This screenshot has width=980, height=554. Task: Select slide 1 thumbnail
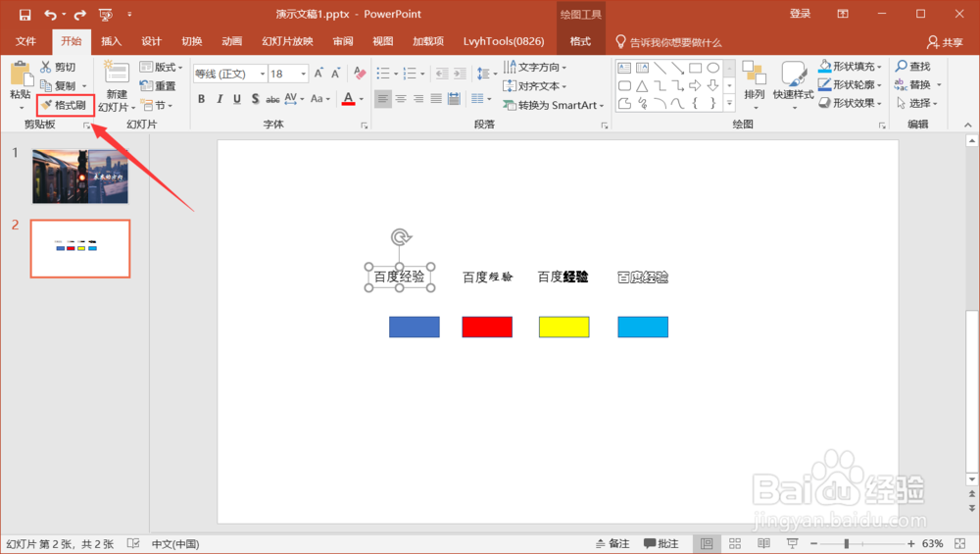click(x=80, y=176)
